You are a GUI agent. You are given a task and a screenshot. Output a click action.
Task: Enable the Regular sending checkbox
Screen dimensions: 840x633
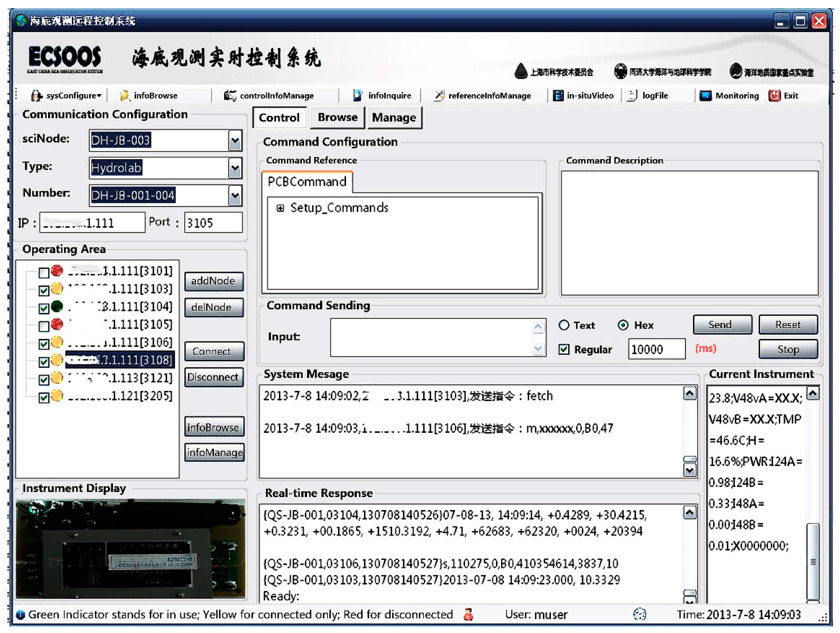[x=565, y=350]
